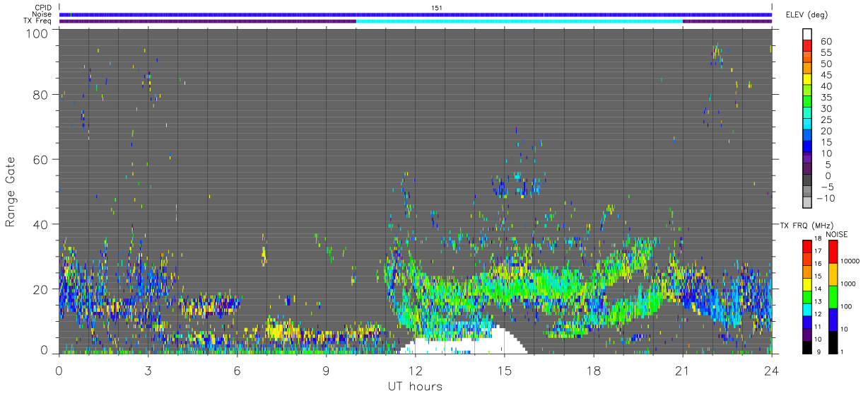The height and width of the screenshot is (401, 868).
Task: Click the white top swatch above 60 in ELEV colorbar
Action: pyautogui.click(x=807, y=34)
